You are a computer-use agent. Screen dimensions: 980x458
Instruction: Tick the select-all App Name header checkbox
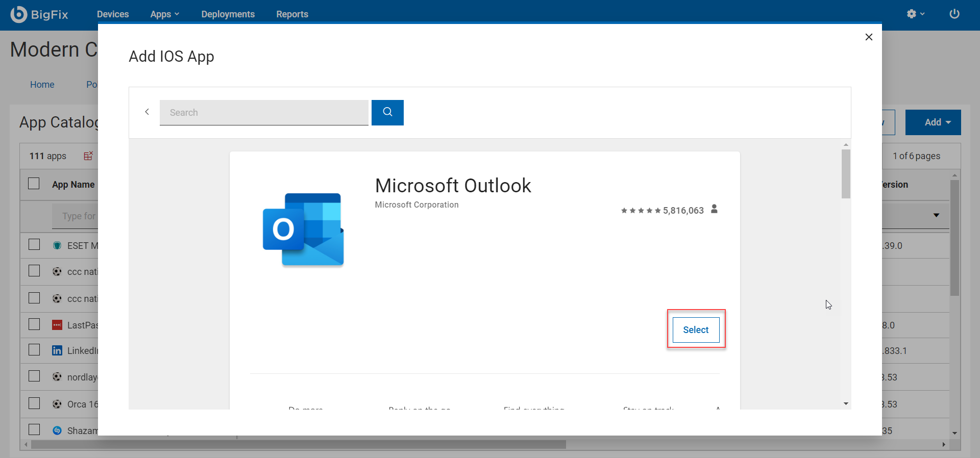click(34, 184)
